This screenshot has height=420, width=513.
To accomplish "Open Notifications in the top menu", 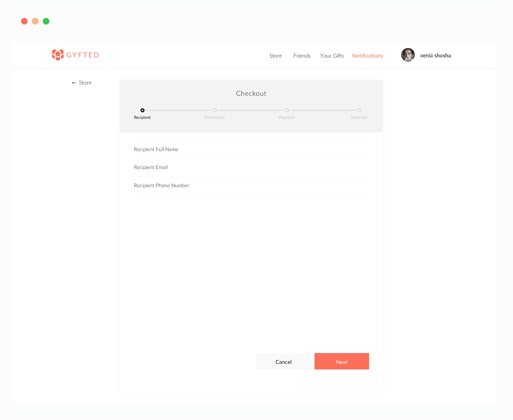I will (x=367, y=56).
